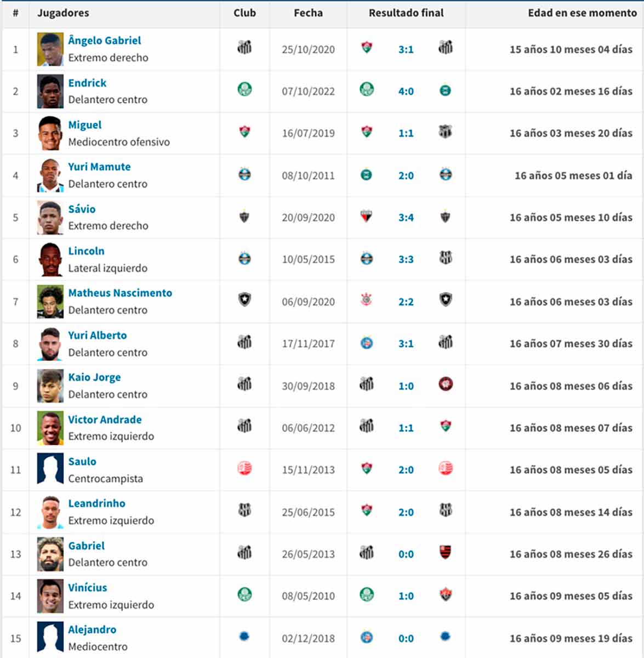The width and height of the screenshot is (644, 658).
Task: Click the Santos crest in Yuri Alberto's Club column
Action: coord(244,343)
